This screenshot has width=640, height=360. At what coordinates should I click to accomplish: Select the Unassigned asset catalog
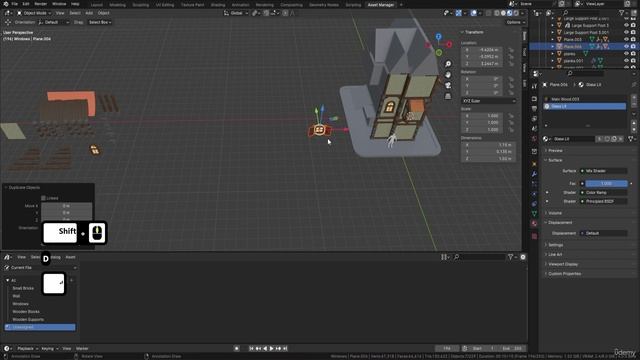40,327
